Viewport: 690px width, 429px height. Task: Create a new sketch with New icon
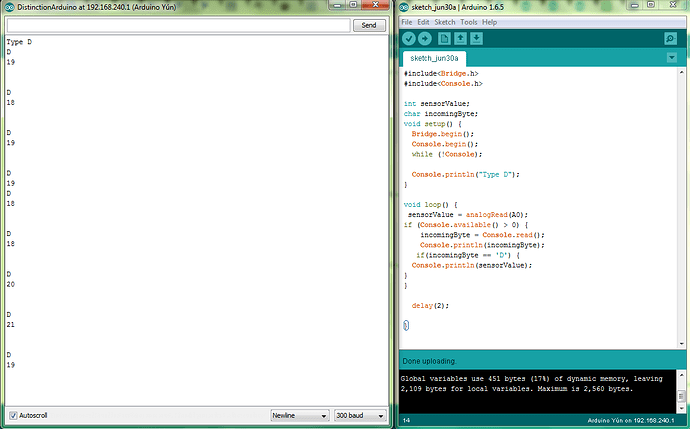pyautogui.click(x=444, y=39)
